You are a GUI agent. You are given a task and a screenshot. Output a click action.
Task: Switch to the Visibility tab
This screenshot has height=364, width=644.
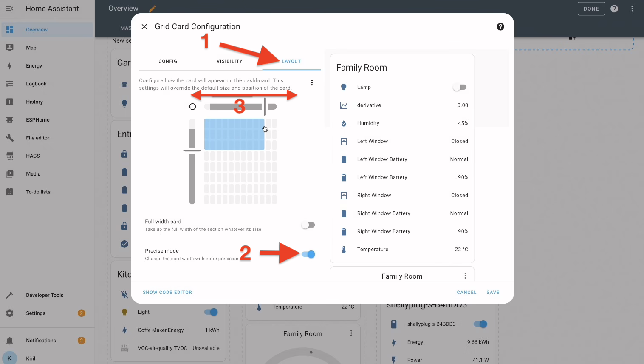229,61
